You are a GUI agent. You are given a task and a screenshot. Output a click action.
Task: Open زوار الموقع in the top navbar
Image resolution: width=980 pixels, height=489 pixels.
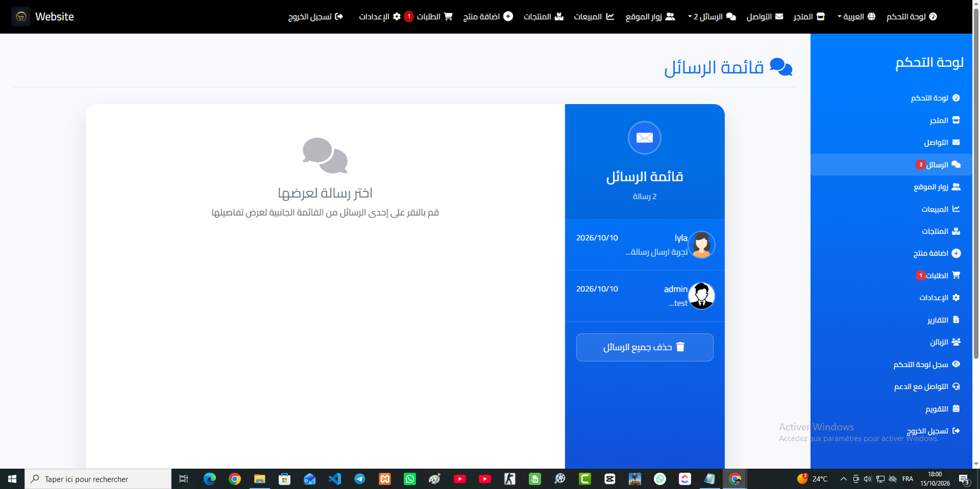click(650, 17)
